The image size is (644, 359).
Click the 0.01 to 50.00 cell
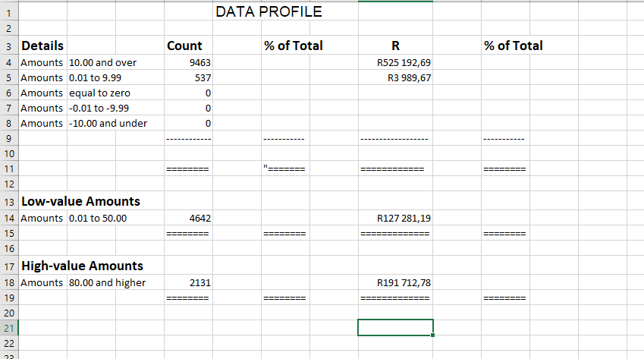[x=98, y=218]
